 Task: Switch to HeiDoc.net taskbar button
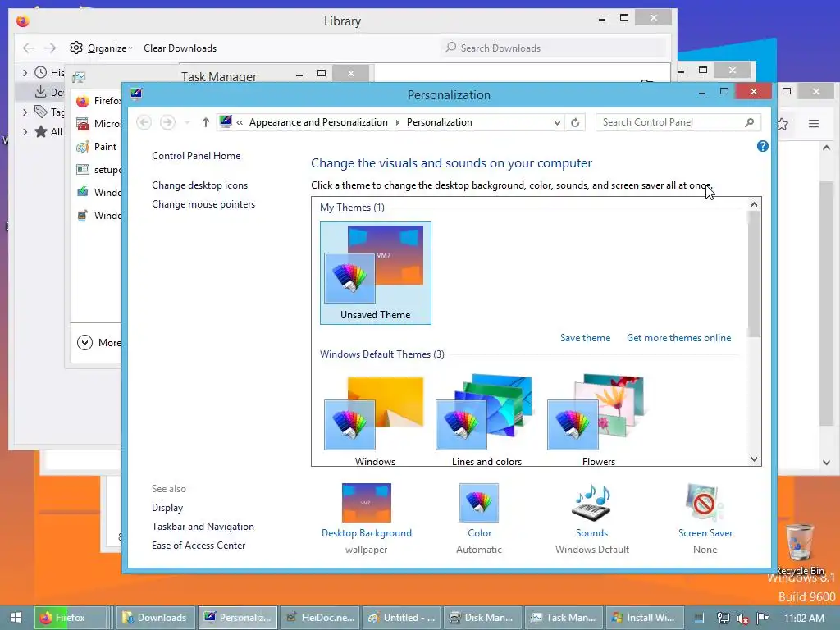[x=321, y=618]
